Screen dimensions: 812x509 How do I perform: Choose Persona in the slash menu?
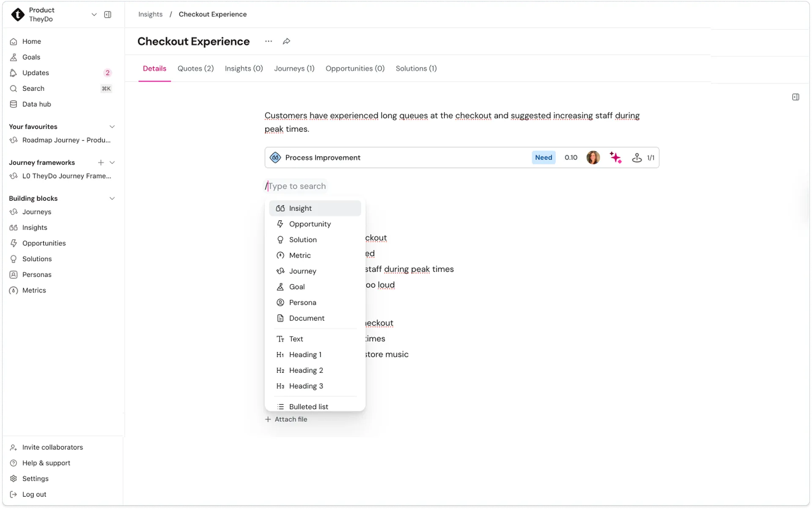click(x=315, y=303)
